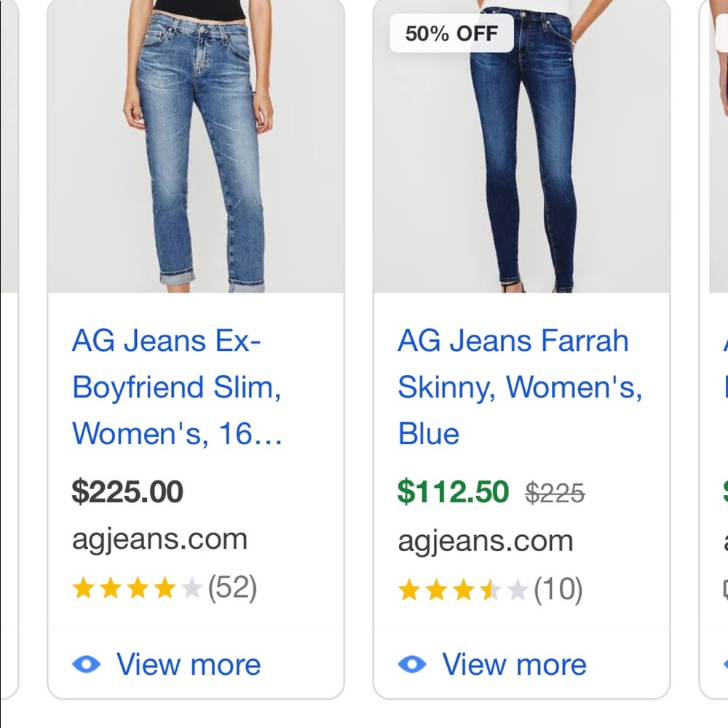The image size is (728, 728).
Task: Click agjeans.com under the $225.00 price
Action: point(159,539)
